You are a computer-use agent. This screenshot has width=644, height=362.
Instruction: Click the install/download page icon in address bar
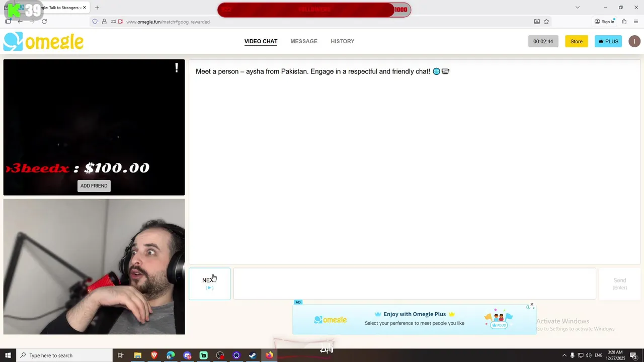point(537,22)
